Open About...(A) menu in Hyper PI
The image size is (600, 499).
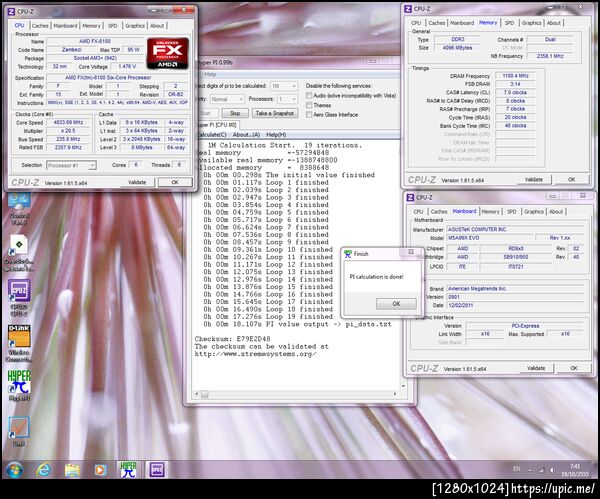pyautogui.click(x=246, y=135)
